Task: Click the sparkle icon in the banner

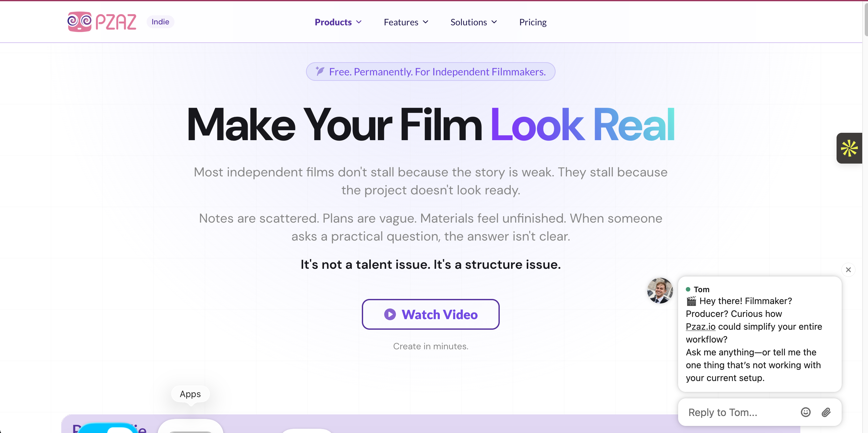Action: point(320,71)
